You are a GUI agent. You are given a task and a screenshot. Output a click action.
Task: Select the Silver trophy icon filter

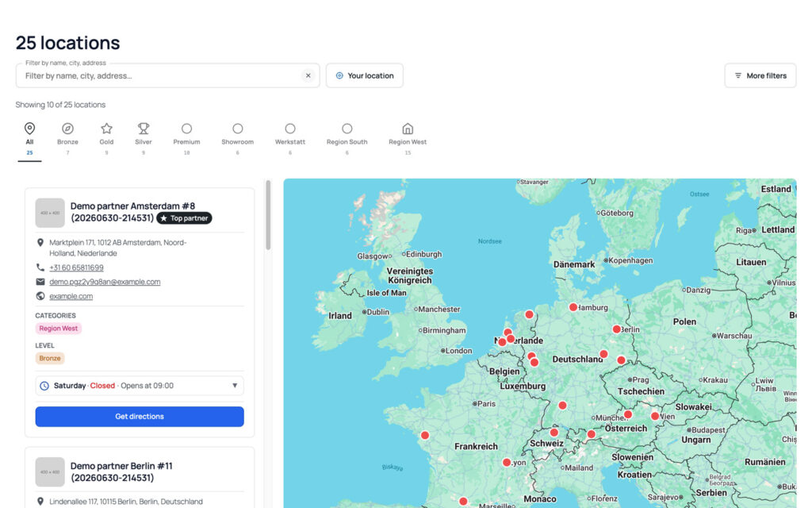[144, 129]
